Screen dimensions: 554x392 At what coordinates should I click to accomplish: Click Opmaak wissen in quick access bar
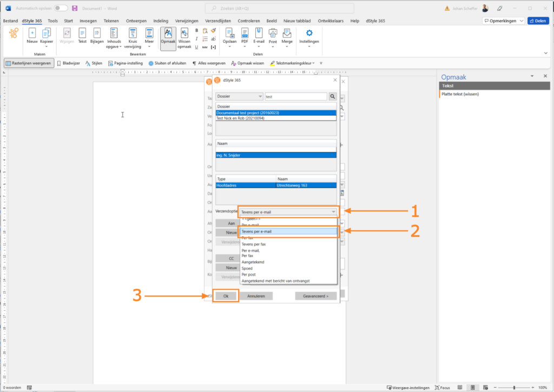(247, 63)
